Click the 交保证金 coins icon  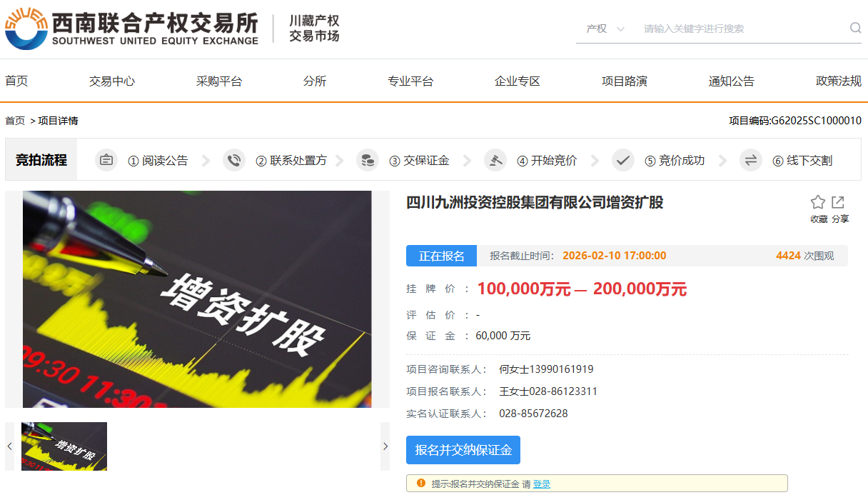[x=368, y=160]
